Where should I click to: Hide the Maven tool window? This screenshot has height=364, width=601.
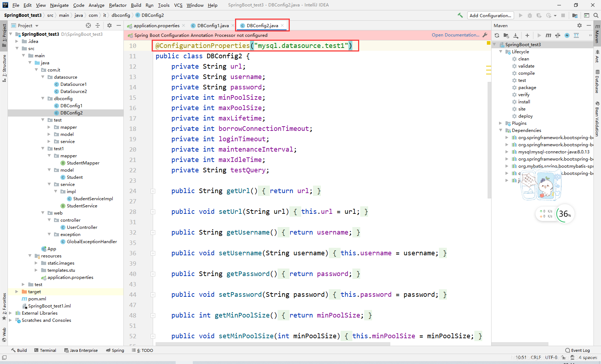click(589, 25)
